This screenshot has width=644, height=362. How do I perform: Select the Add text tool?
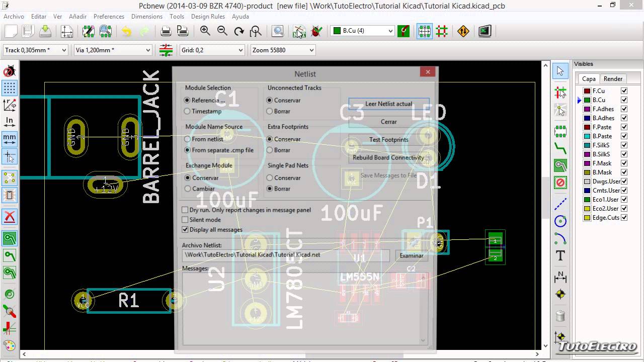[x=560, y=255]
